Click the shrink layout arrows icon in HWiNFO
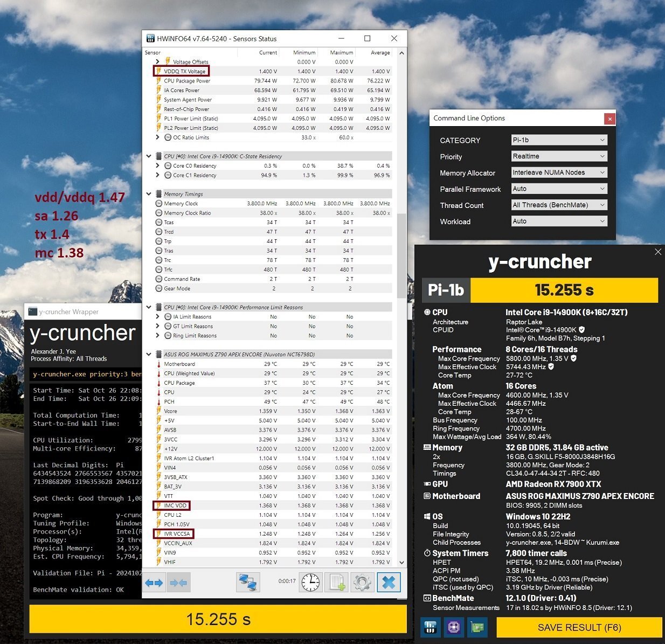665x644 pixels. pos(178,583)
